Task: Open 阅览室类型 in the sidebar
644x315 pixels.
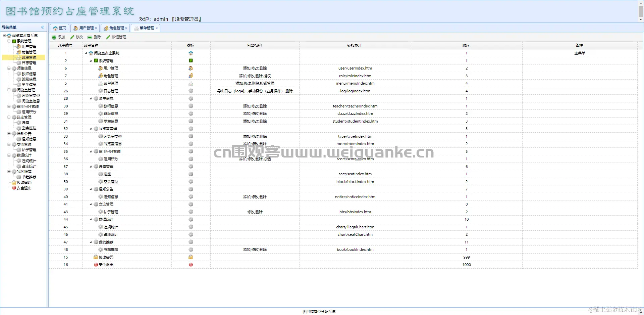Action: click(31, 95)
